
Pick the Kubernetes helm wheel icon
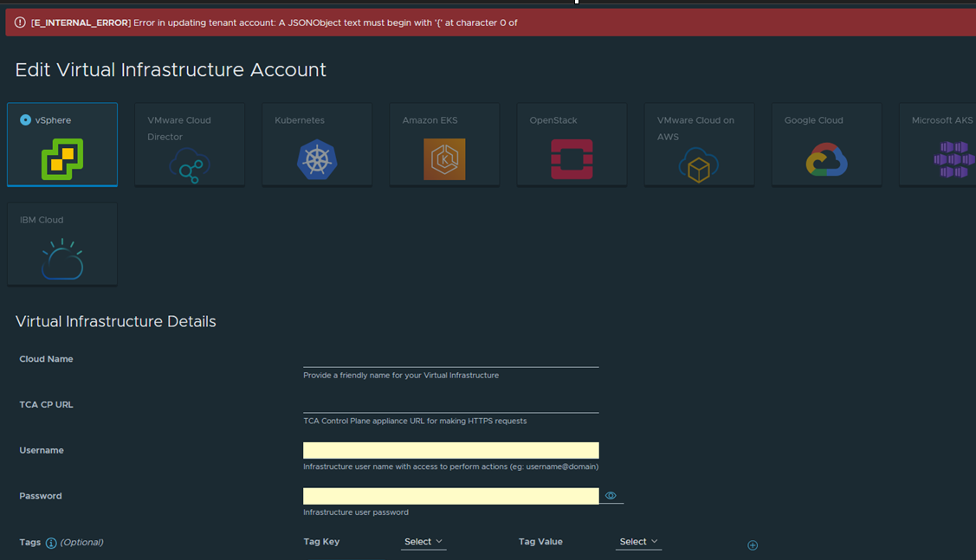coord(317,159)
